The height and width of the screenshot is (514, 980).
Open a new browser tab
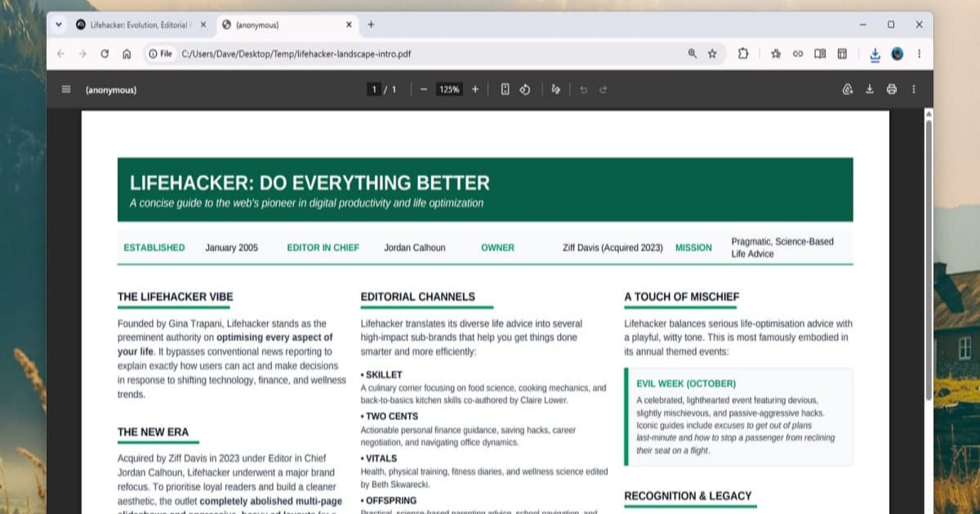371,24
